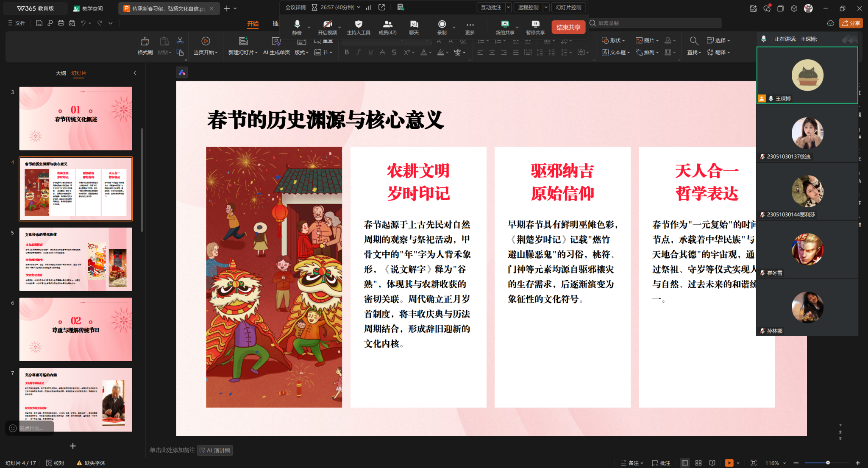Viewport: 868px width, 468px height.
Task: Click the 结束共享 end sharing button
Action: point(568,27)
